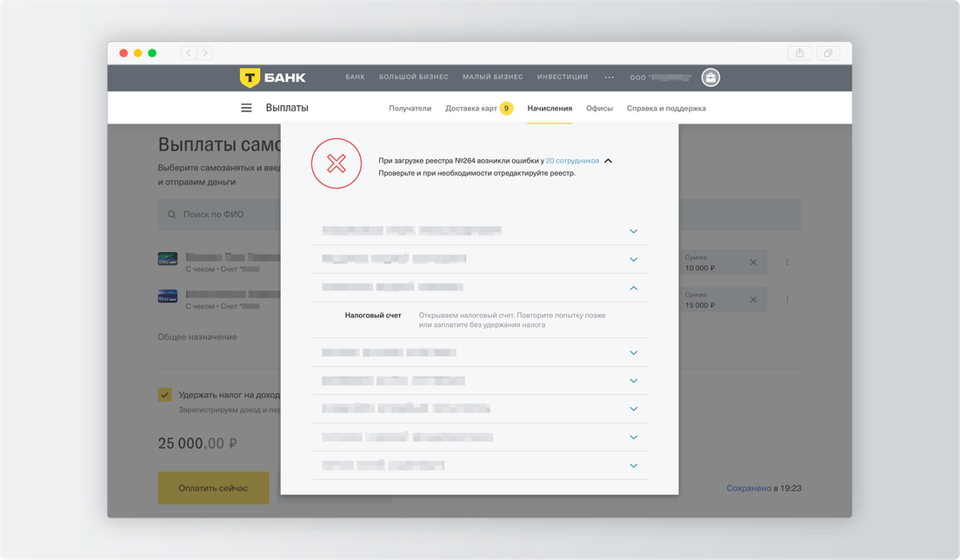960x560 pixels.
Task: Open Доставка карт tab
Action: click(471, 109)
